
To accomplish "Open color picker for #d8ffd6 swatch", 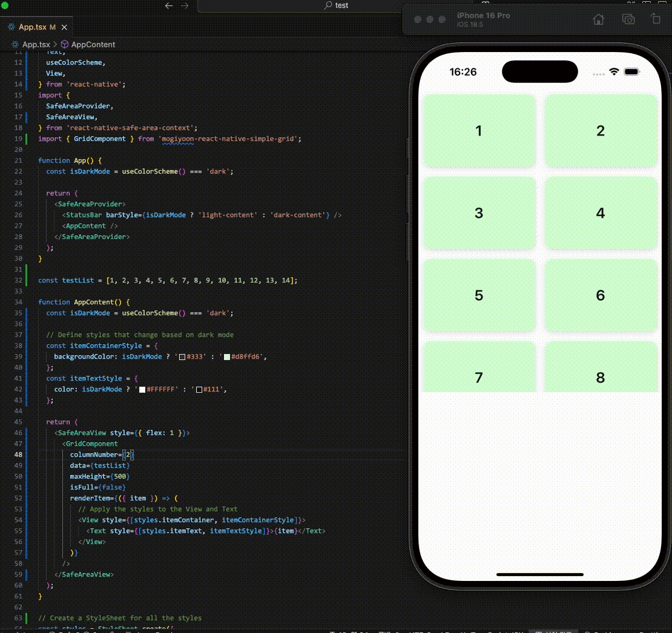I will coord(226,357).
